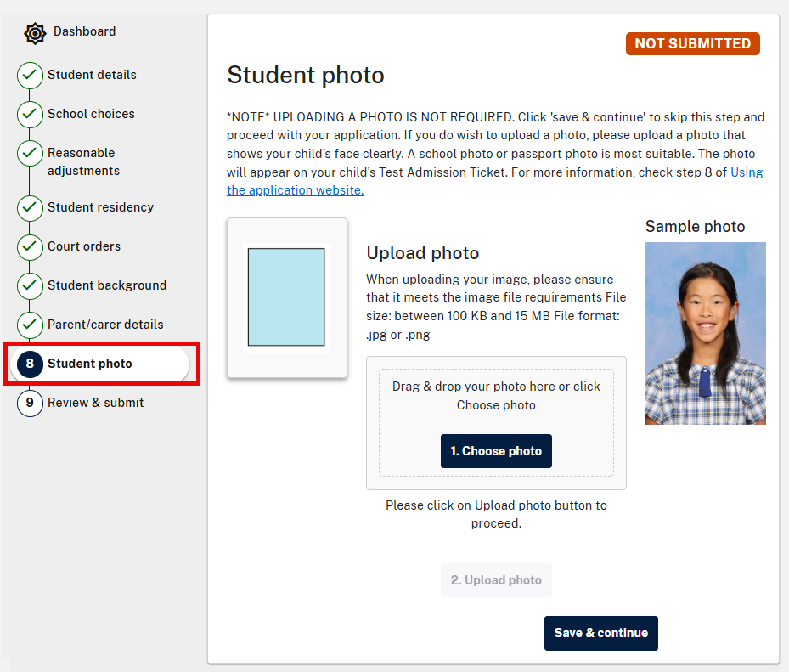Navigate to Court orders step

point(84,246)
